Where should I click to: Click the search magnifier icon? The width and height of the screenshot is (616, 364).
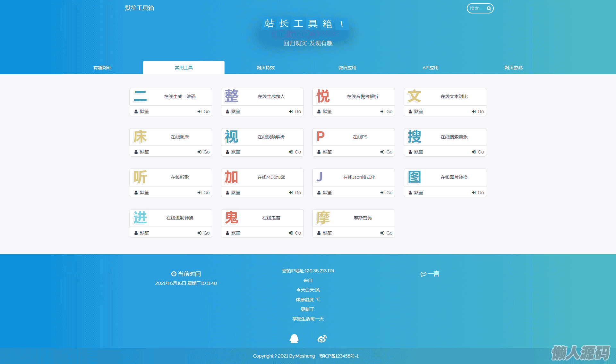(x=489, y=9)
